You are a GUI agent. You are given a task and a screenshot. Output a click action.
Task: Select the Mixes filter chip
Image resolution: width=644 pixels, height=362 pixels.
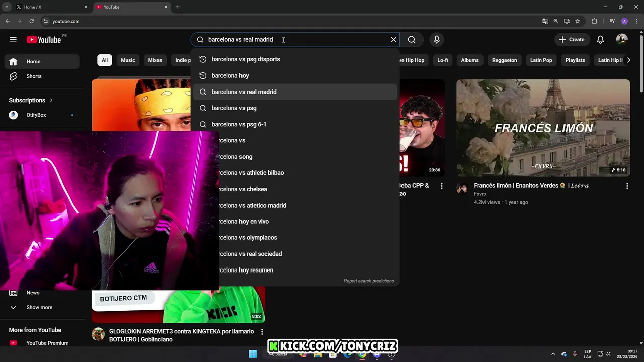click(155, 60)
